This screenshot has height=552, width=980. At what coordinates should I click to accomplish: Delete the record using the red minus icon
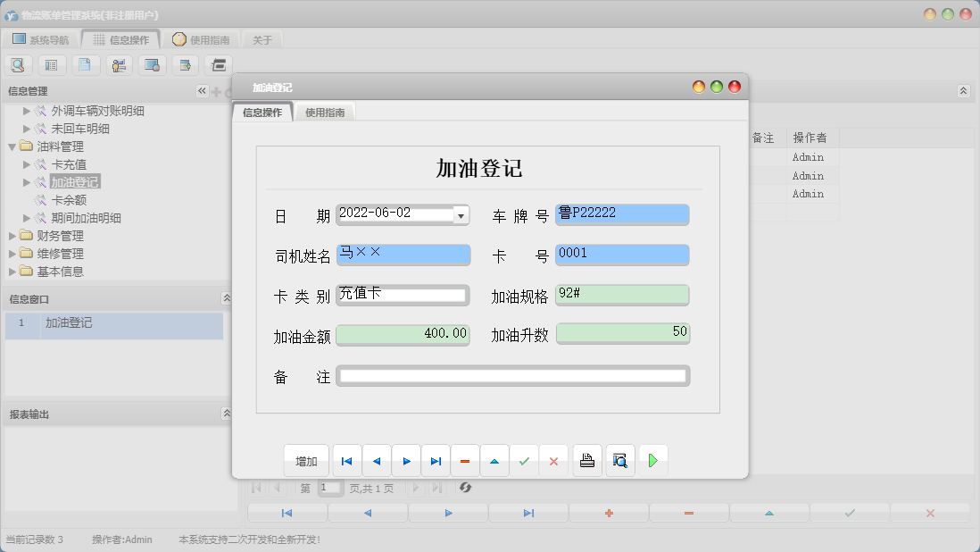pyautogui.click(x=465, y=460)
